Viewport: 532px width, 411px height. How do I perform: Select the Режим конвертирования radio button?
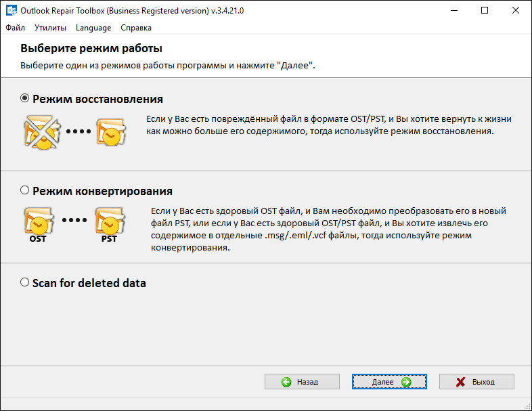pyautogui.click(x=25, y=191)
